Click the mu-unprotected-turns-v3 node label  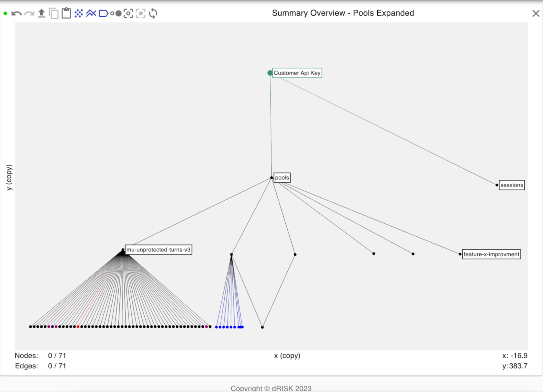point(158,250)
